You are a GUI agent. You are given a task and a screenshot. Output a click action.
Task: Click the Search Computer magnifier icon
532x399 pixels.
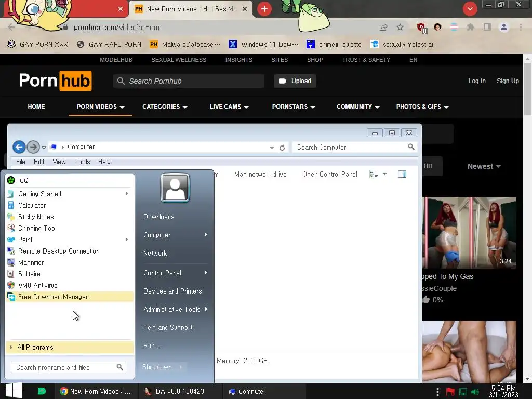411,147
